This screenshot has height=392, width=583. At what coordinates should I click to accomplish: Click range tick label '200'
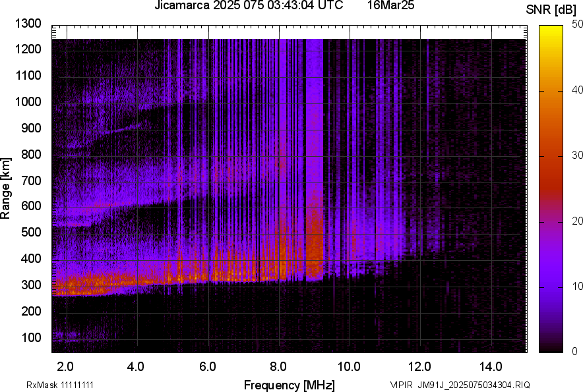click(31, 312)
